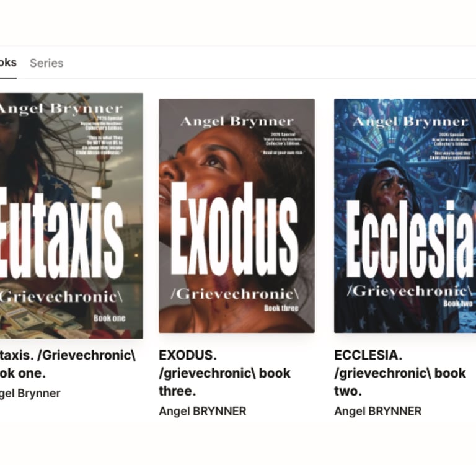Select the Books tab

tap(8, 63)
